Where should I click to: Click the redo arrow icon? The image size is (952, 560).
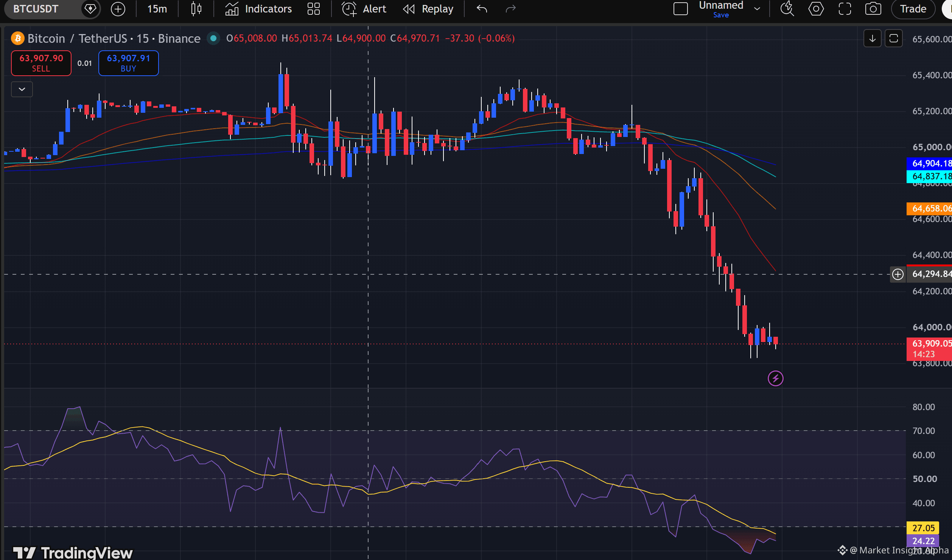[x=511, y=9]
